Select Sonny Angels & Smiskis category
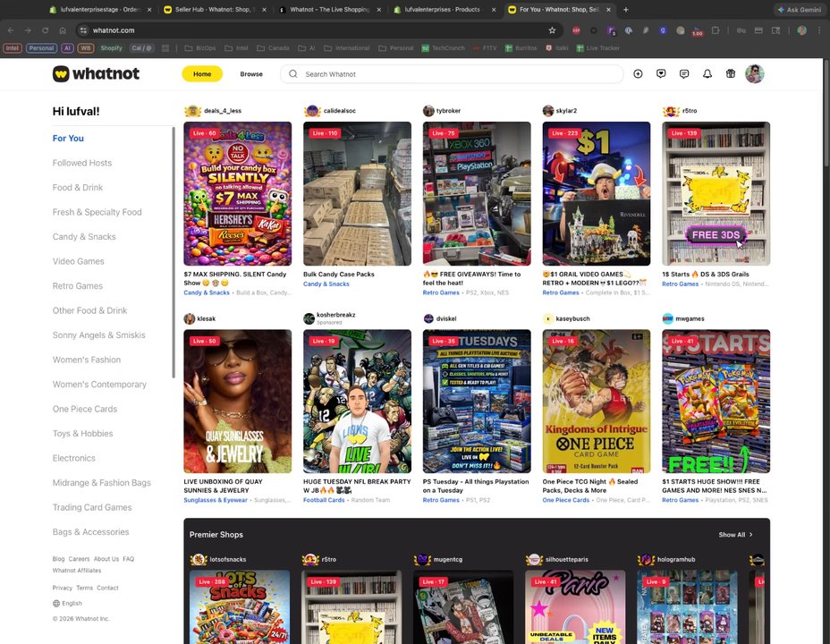The height and width of the screenshot is (644, 830). pyautogui.click(x=99, y=335)
